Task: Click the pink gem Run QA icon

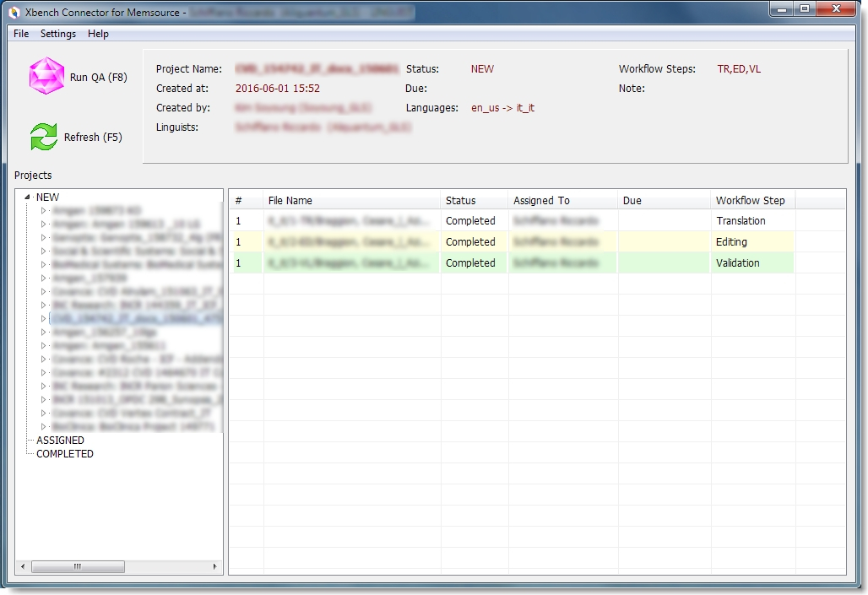Action: pos(46,76)
